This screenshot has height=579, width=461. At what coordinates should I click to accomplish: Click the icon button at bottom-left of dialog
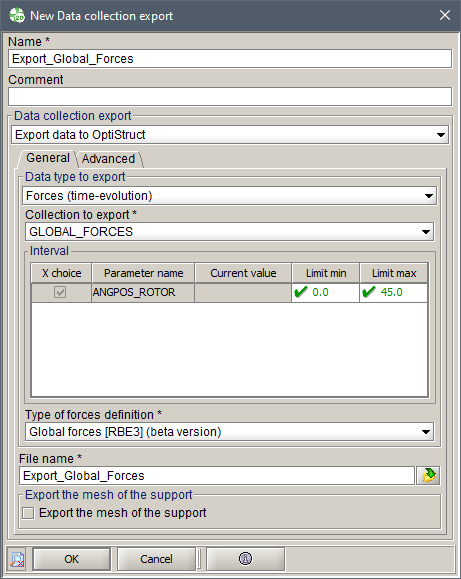coord(17,559)
